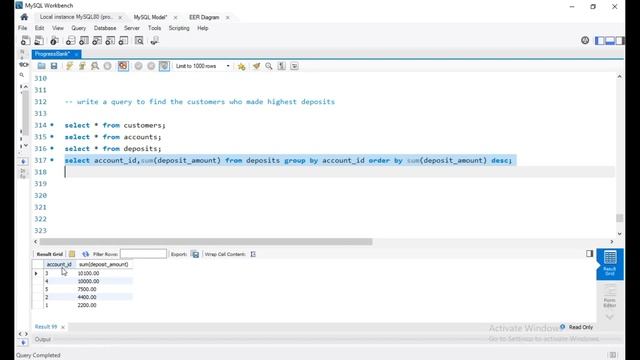This screenshot has width=640, height=360.
Task: Click the save snippet star icon
Action: point(241,66)
